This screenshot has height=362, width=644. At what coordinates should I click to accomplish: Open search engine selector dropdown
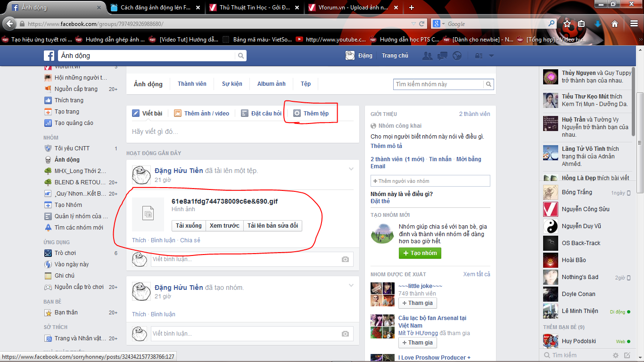pos(438,24)
